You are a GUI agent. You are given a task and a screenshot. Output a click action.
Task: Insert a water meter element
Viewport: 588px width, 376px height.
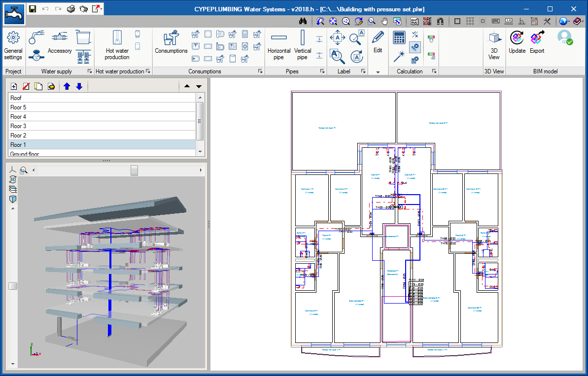(x=36, y=56)
